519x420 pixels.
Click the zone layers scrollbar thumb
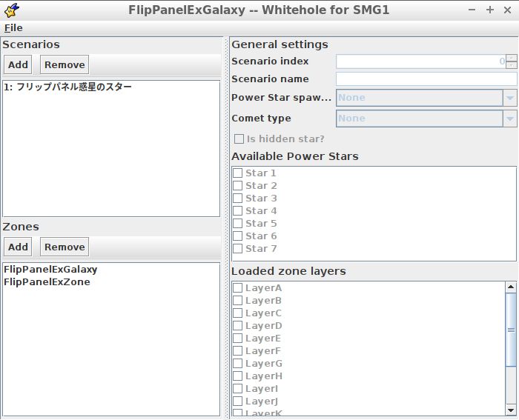511,330
